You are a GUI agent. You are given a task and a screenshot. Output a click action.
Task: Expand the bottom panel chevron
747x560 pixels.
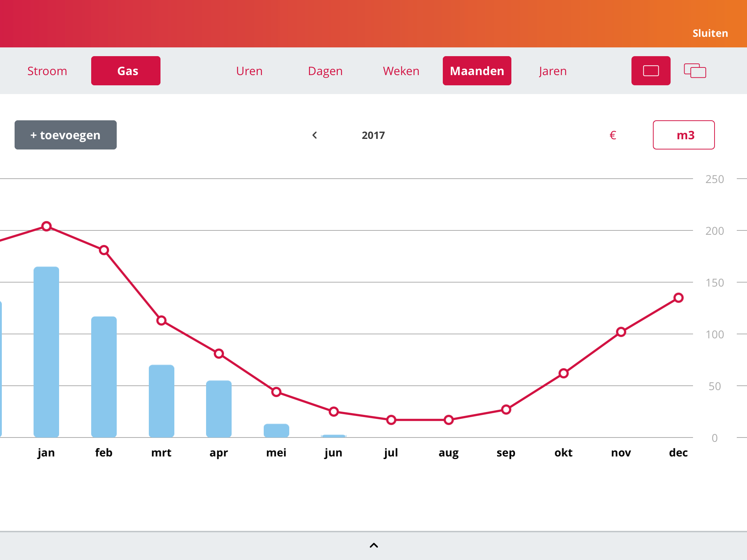pyautogui.click(x=373, y=545)
